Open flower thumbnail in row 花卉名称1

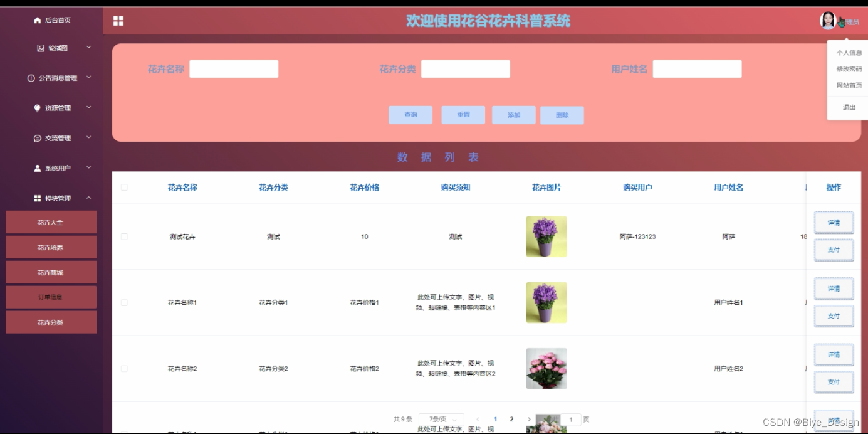pos(546,302)
